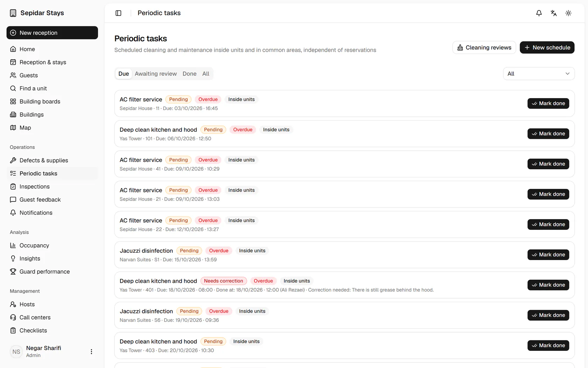Switch to the All tab
588x368 pixels.
pos(206,74)
